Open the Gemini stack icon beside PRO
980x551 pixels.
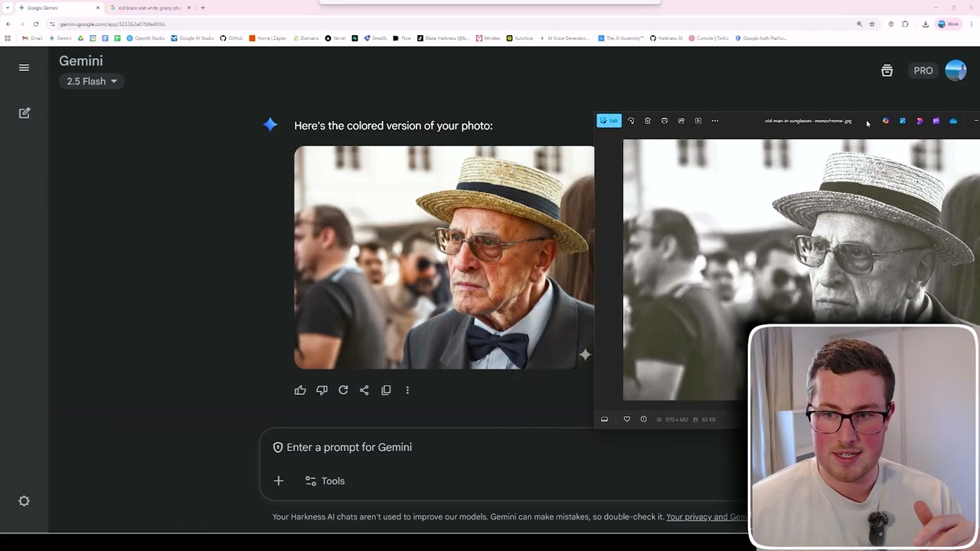click(x=887, y=70)
